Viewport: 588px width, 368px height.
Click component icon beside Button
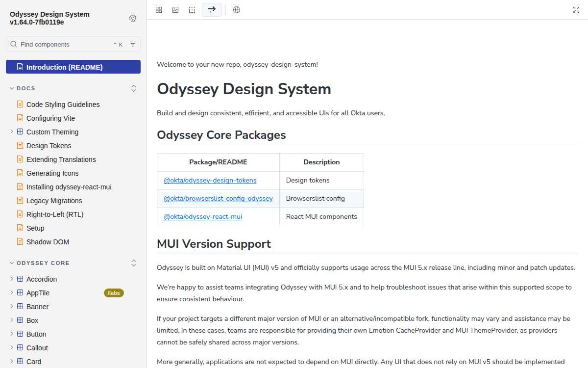click(20, 334)
